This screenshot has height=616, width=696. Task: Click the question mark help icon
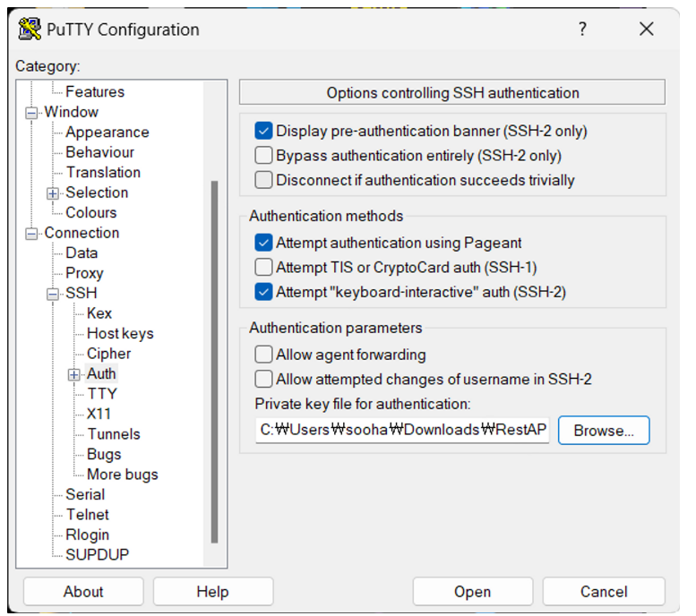583,30
